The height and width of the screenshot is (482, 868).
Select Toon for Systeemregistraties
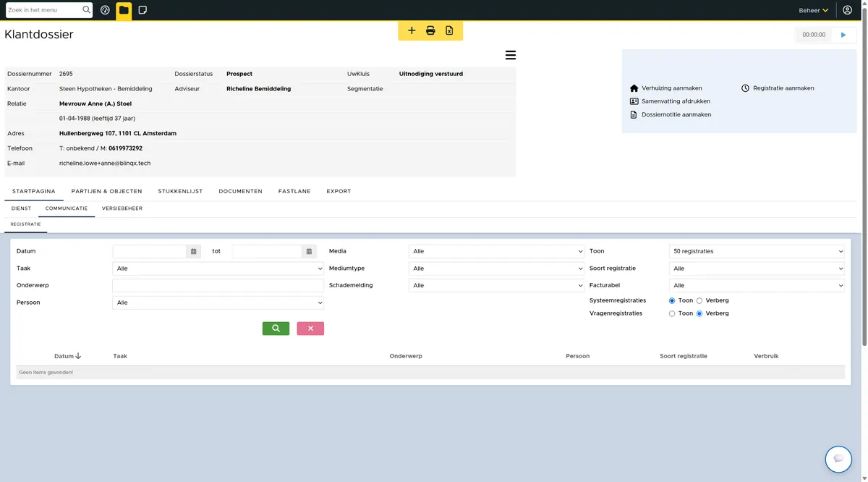pos(672,300)
